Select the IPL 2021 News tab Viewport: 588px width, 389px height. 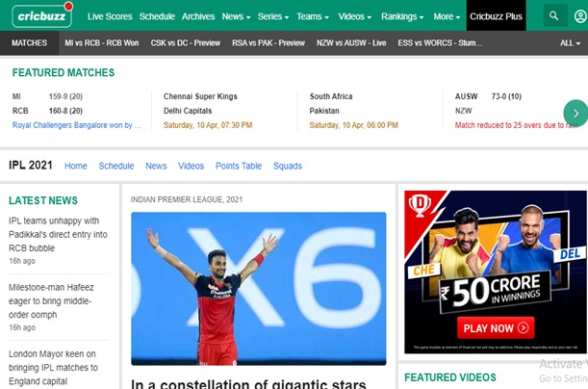pyautogui.click(x=156, y=166)
